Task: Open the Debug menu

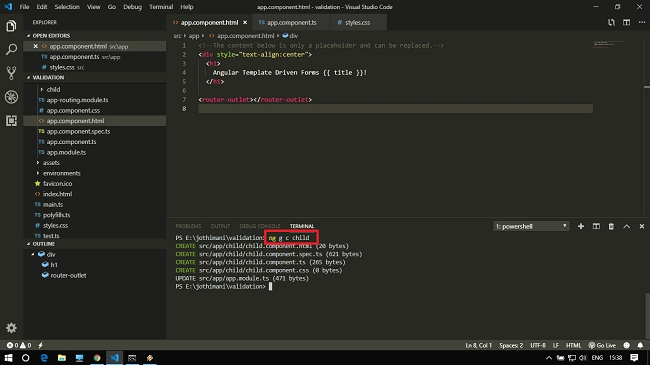Action: pyautogui.click(x=132, y=7)
